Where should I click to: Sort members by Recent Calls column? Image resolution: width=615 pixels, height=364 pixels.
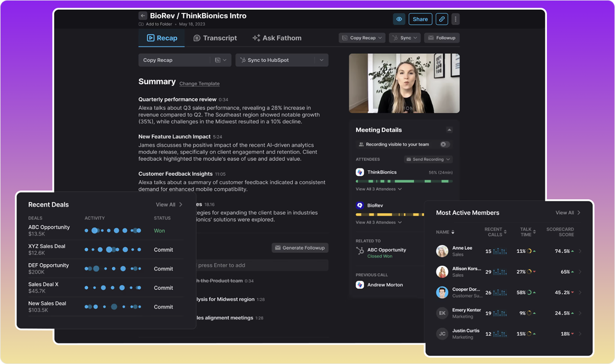pos(496,232)
